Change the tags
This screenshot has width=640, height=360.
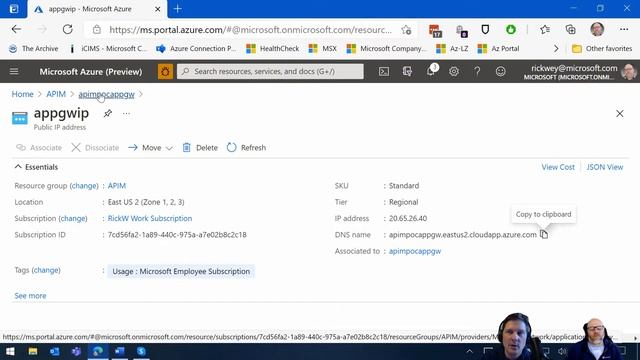click(46, 270)
